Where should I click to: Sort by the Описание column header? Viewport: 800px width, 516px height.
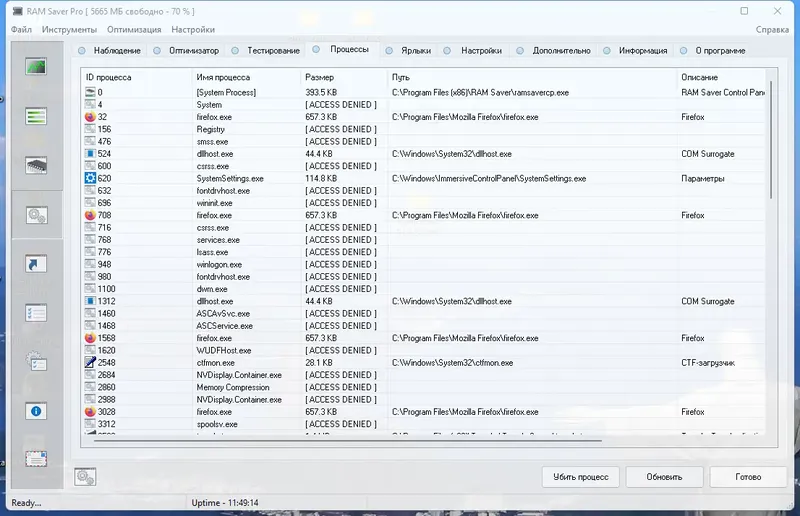click(722, 77)
